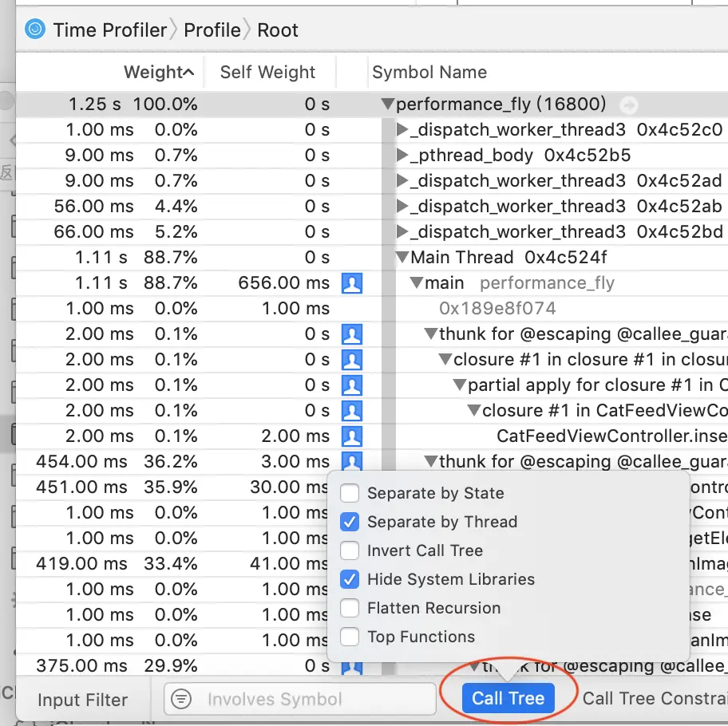Click the user code icon in main row
Viewport: 728px width, 726px height.
(352, 283)
